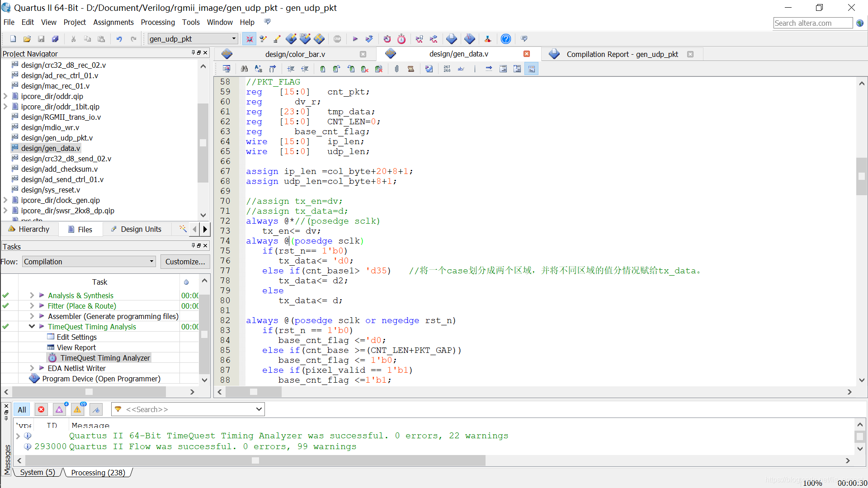Expand the TimeQuest successful message row
The height and width of the screenshot is (488, 868).
click(18, 436)
